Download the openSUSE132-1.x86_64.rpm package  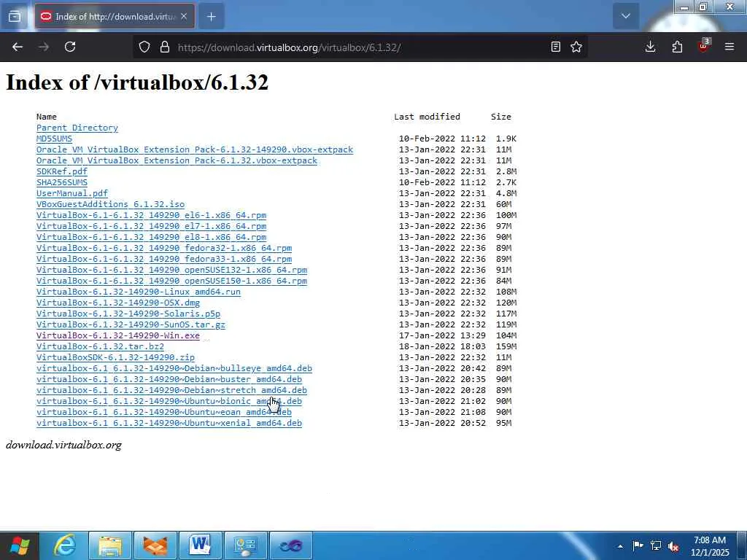point(171,270)
